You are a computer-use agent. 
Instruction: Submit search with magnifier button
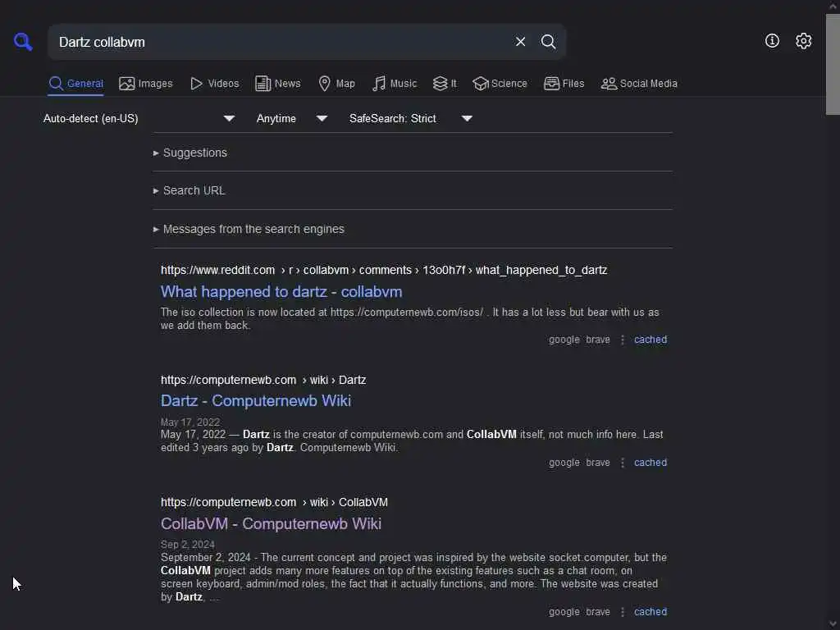[548, 42]
